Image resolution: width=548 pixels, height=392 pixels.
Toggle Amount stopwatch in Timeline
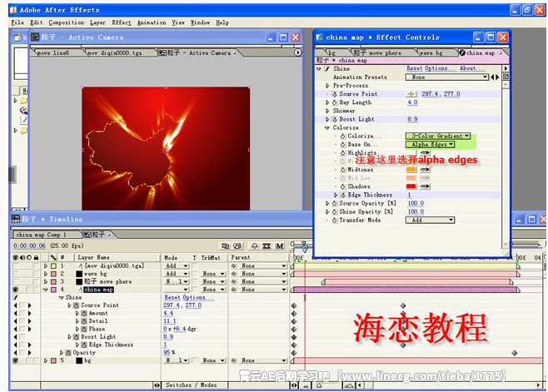tap(84, 314)
